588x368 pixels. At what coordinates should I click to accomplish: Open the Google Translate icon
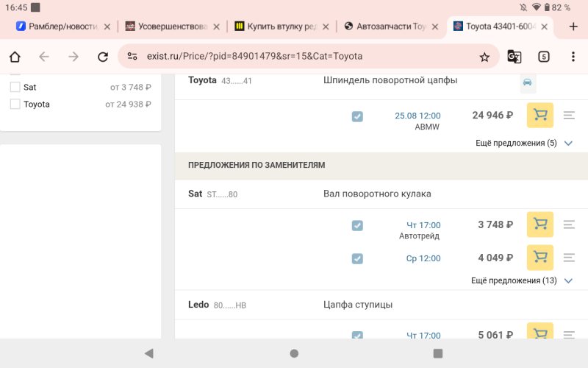tap(514, 57)
